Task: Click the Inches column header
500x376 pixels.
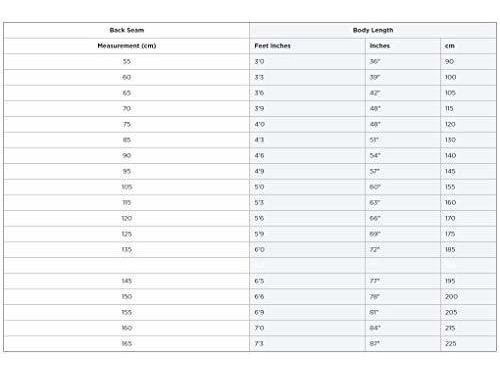Action: [x=403, y=46]
